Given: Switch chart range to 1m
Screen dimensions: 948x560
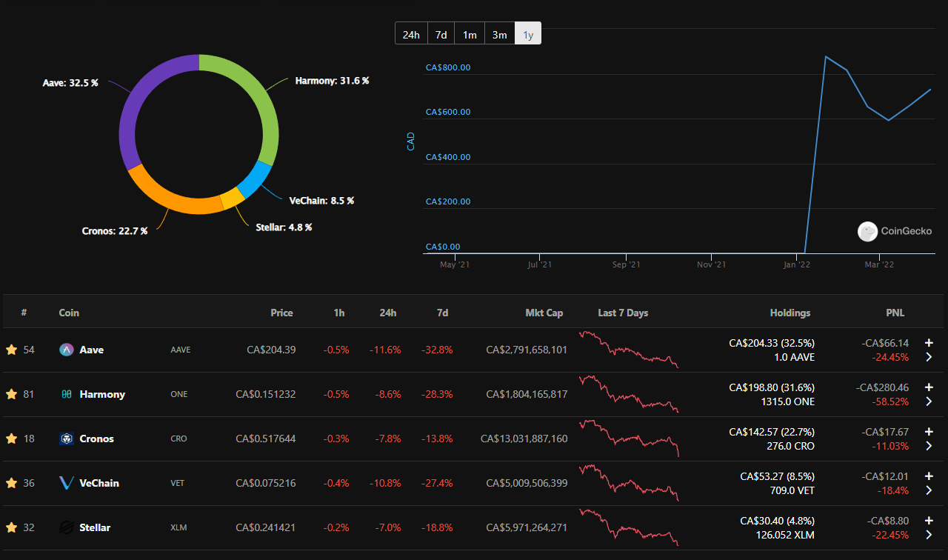Looking at the screenshot, I should point(470,34).
